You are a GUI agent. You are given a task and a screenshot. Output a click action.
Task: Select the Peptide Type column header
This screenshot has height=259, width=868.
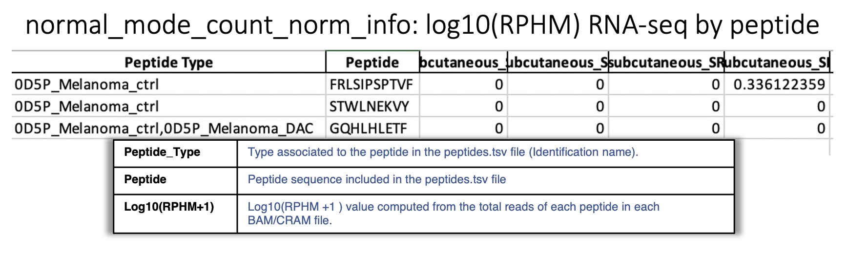pos(168,63)
